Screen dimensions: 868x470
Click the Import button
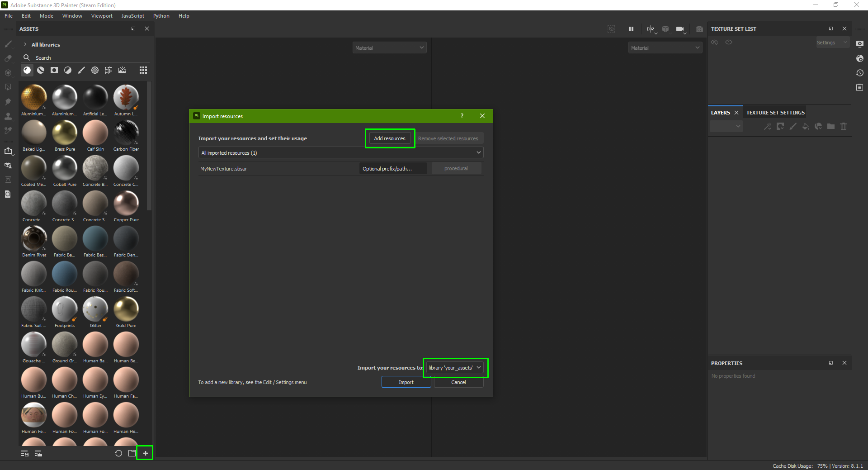pyautogui.click(x=406, y=382)
